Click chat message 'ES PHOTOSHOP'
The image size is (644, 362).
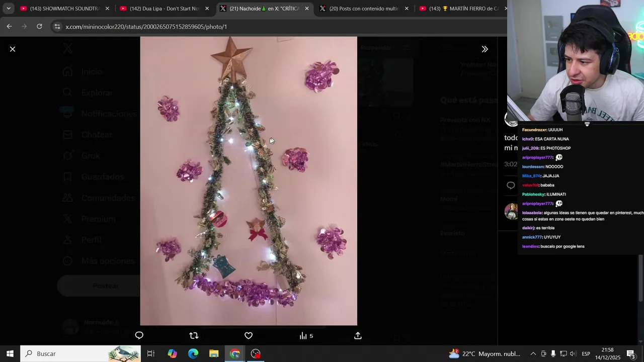(x=555, y=148)
